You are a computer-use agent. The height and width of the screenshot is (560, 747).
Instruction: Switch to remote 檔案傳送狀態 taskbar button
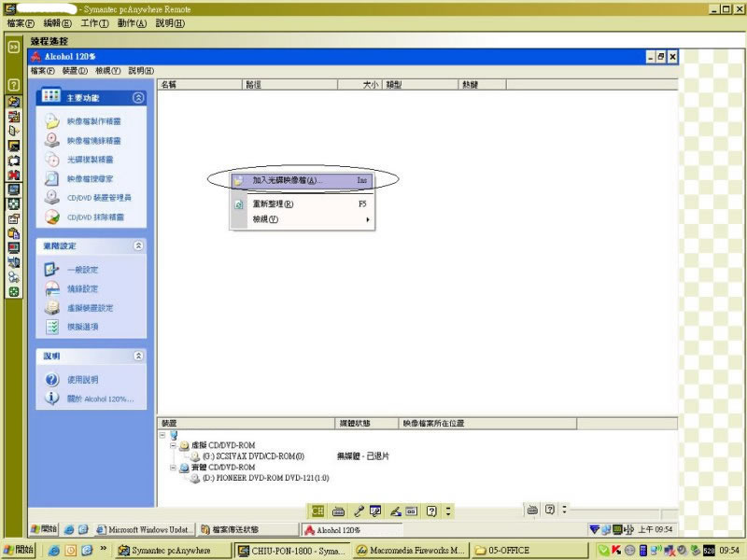(x=248, y=530)
